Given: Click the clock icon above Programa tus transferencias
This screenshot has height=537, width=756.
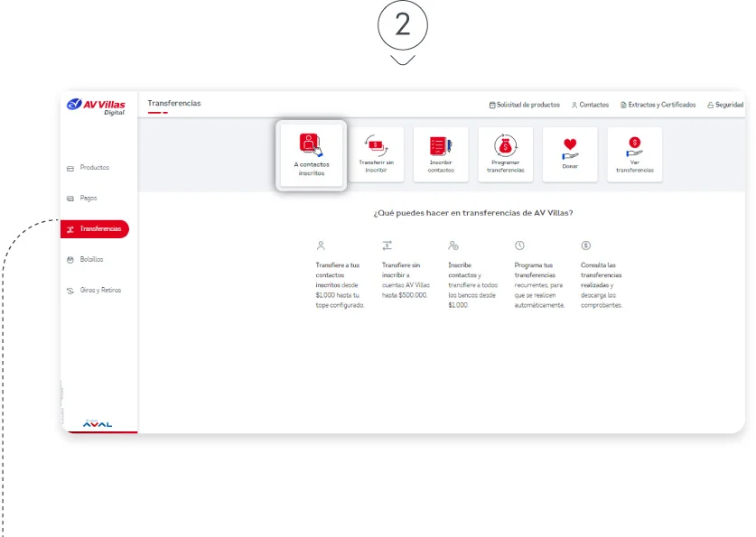Looking at the screenshot, I should point(519,245).
